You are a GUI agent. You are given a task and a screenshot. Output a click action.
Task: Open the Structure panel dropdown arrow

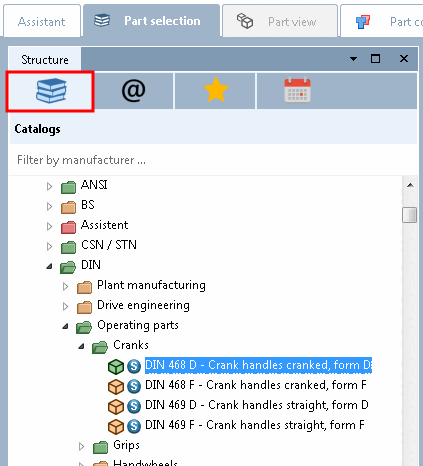(353, 59)
